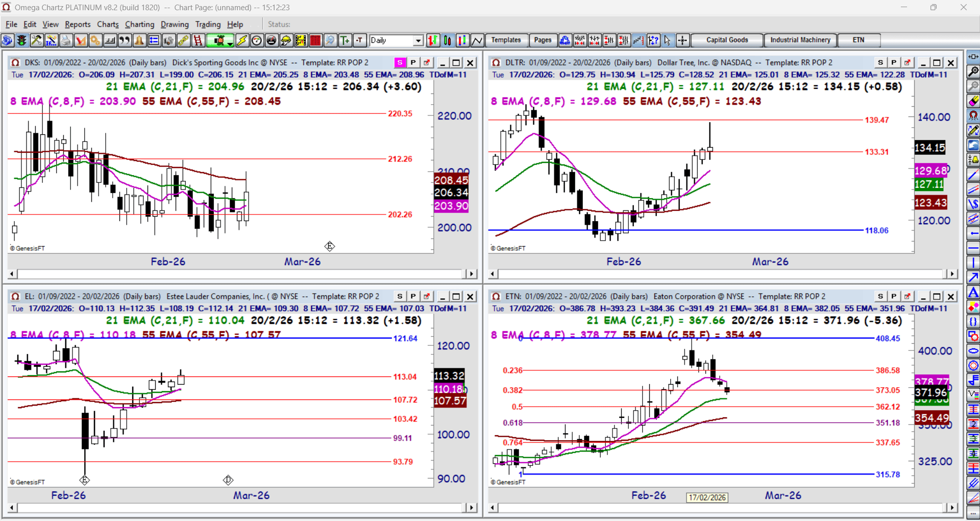Click the pop-out icon on DKS chart

[x=427, y=62]
